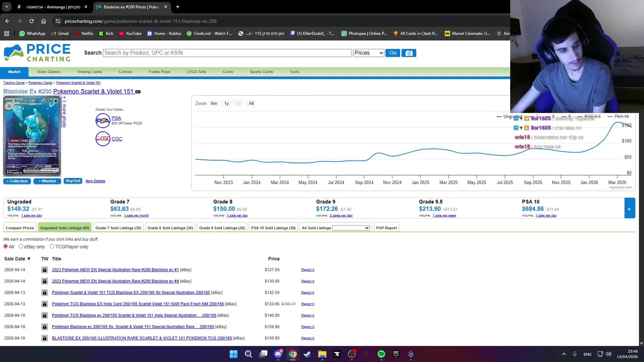This screenshot has height=362, width=644.
Task: Click the browser address bar URL
Action: [141, 21]
